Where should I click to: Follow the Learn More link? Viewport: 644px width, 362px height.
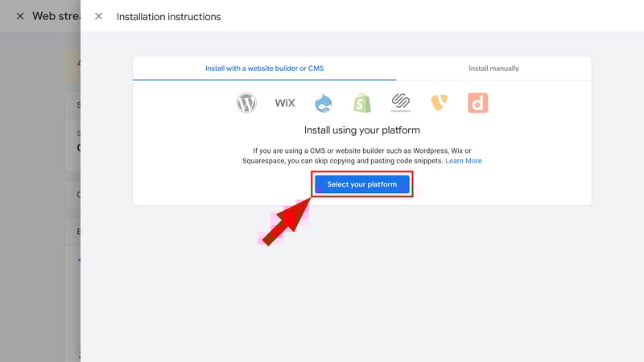click(x=464, y=161)
